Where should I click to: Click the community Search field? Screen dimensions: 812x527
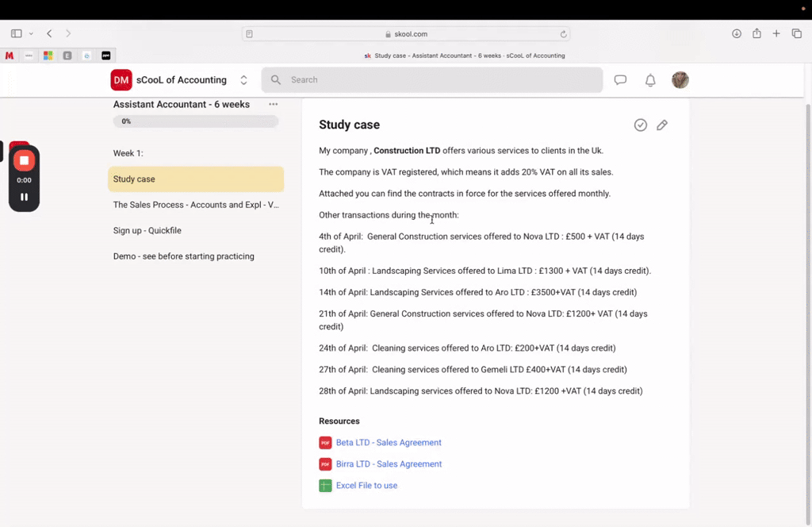tap(432, 80)
